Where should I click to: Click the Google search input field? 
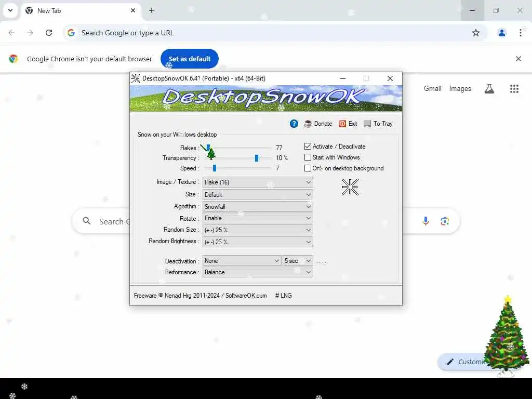tap(265, 221)
